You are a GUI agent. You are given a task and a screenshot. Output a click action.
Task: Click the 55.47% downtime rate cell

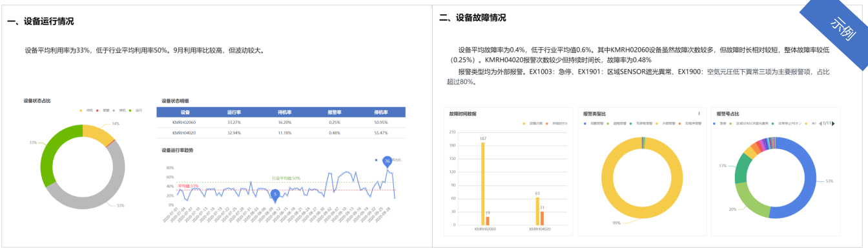381,132
